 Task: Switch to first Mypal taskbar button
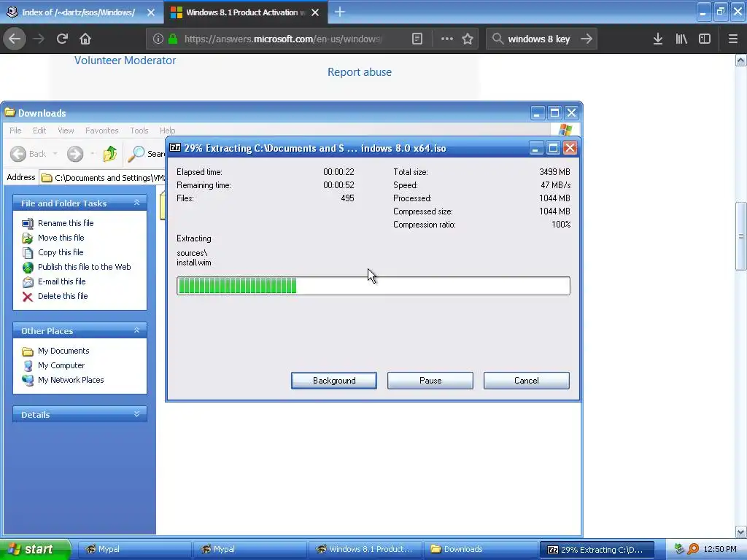coord(133,549)
